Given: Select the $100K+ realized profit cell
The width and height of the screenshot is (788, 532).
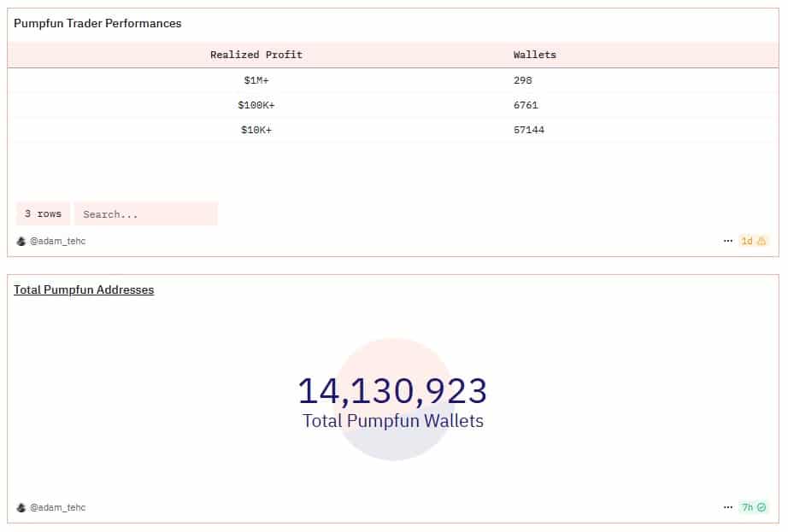Looking at the screenshot, I should tap(256, 105).
